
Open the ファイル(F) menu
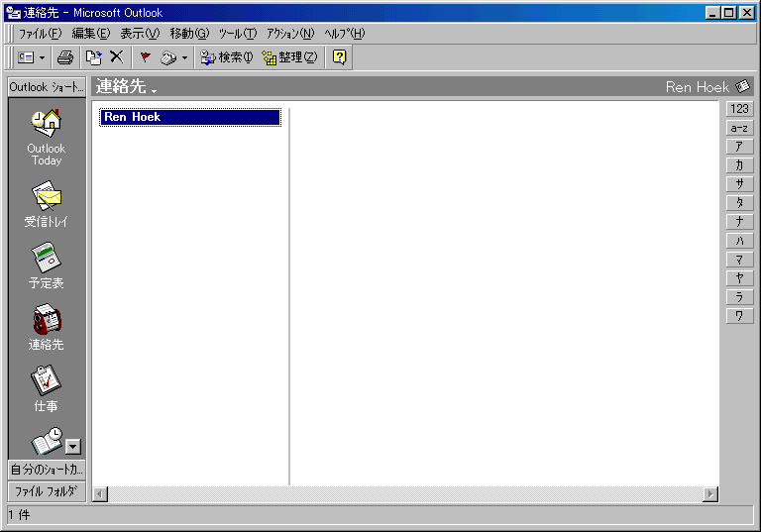click(40, 34)
